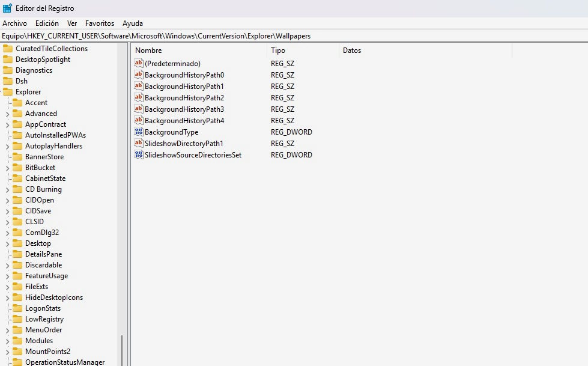Click the Accent folder icon
This screenshot has height=366, width=588.
[17, 103]
